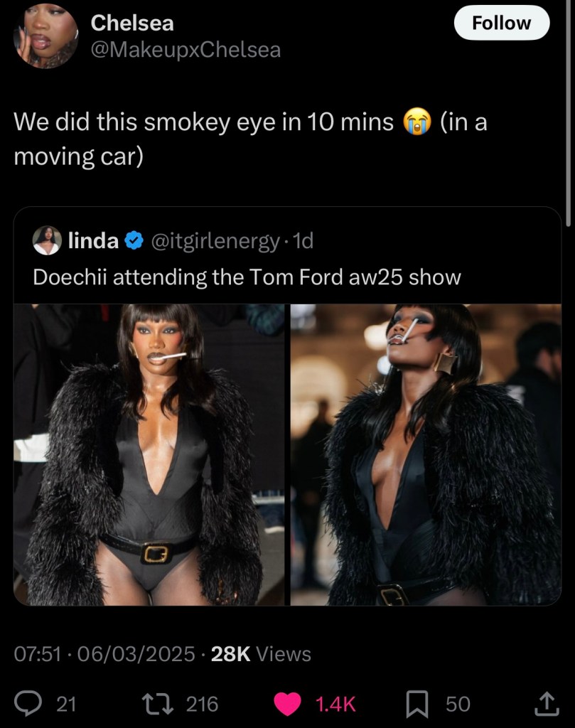Open the right photo of the quoted post

(425, 454)
